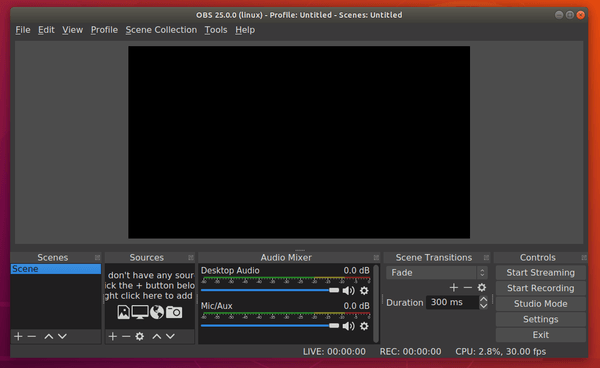600x368 pixels.
Task: Click the browser globe source icon
Action: (x=157, y=312)
